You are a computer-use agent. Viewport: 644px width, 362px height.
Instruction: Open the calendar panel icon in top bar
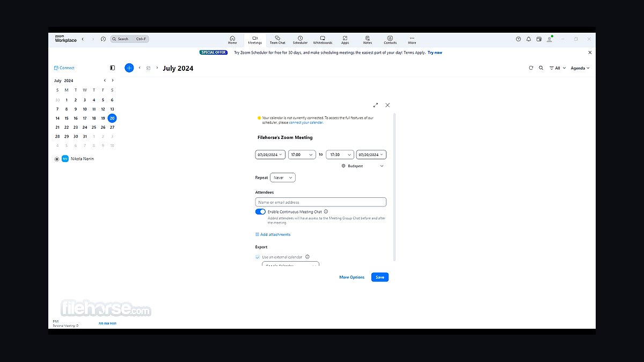[x=539, y=39]
